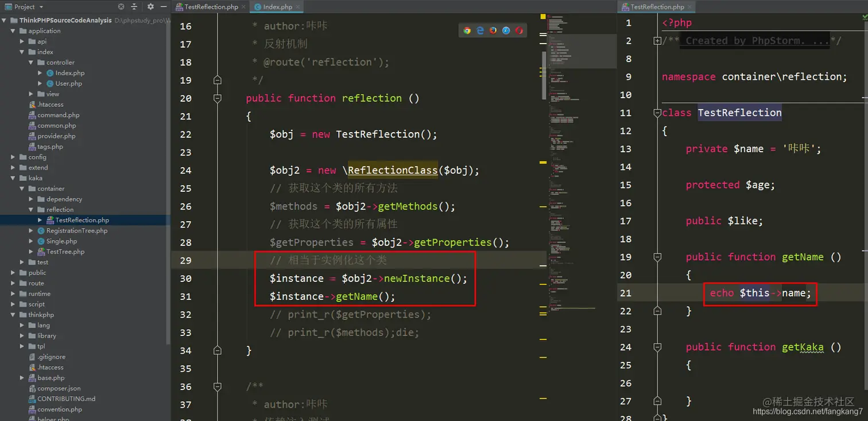
Task: Expand the config folder
Action: click(13, 157)
